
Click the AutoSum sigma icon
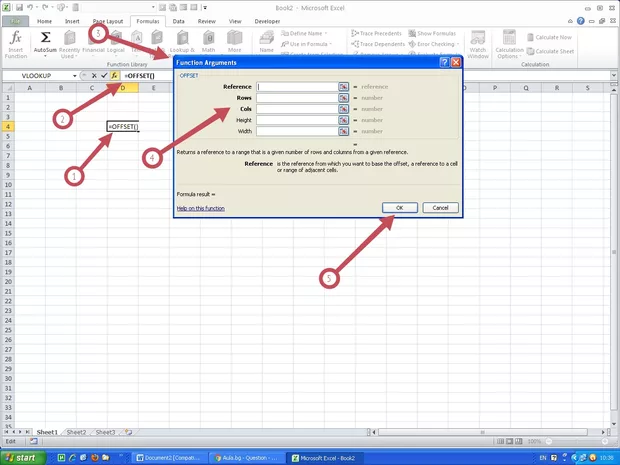(45, 38)
